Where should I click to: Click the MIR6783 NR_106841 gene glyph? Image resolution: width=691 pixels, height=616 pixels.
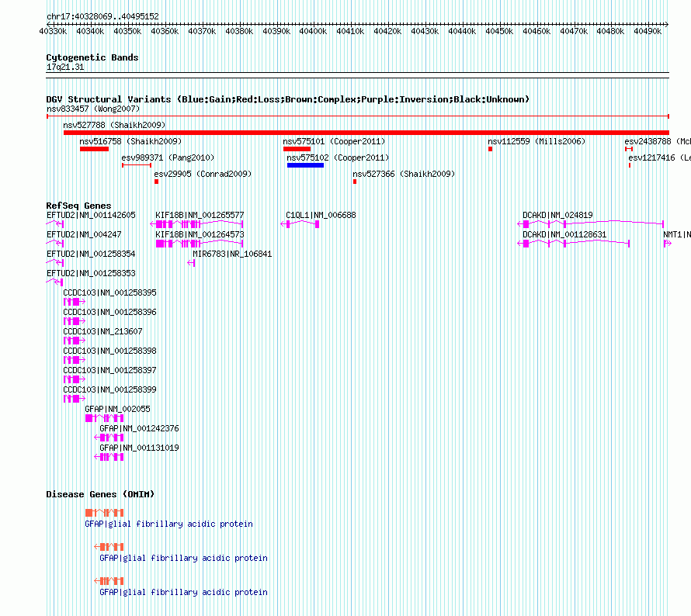click(191, 263)
